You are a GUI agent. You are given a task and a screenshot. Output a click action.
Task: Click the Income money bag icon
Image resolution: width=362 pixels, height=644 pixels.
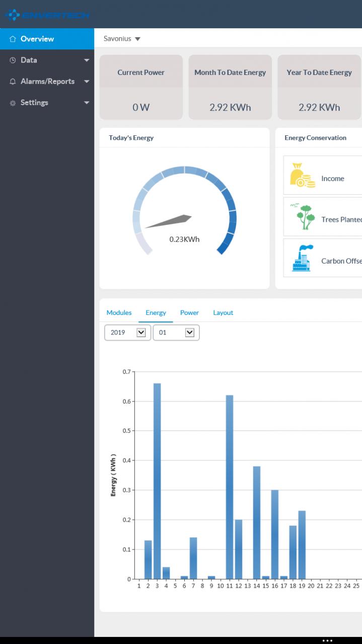303,175
